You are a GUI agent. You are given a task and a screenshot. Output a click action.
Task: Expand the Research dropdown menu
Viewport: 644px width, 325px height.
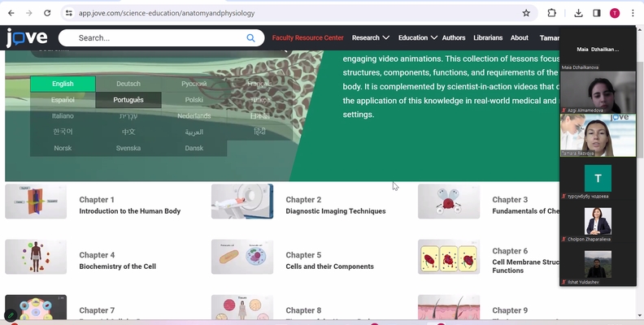pyautogui.click(x=371, y=37)
